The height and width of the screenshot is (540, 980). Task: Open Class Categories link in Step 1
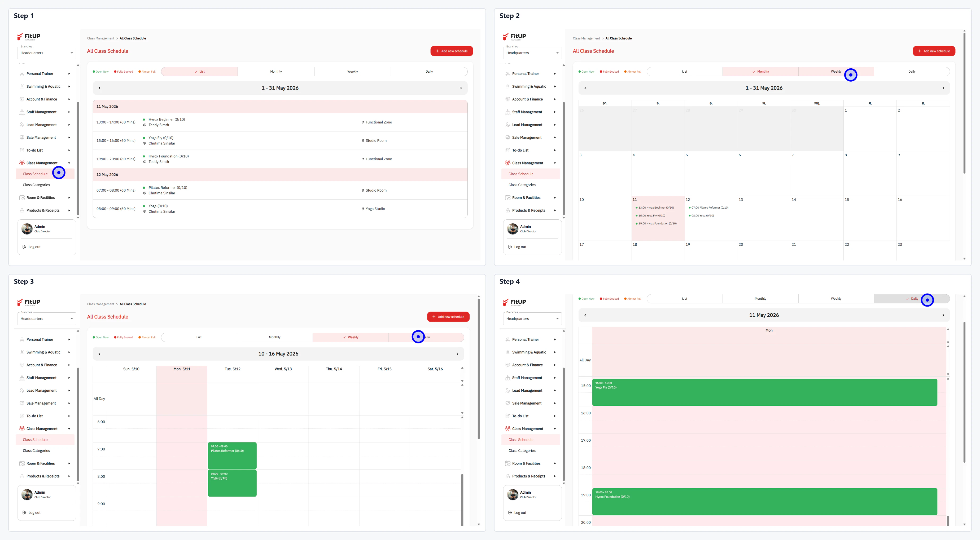[36, 185]
